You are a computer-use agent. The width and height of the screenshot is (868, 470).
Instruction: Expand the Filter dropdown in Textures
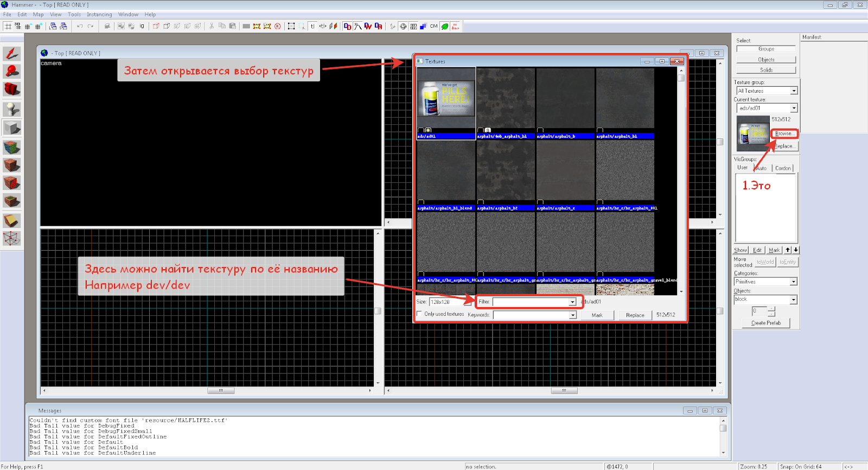572,302
